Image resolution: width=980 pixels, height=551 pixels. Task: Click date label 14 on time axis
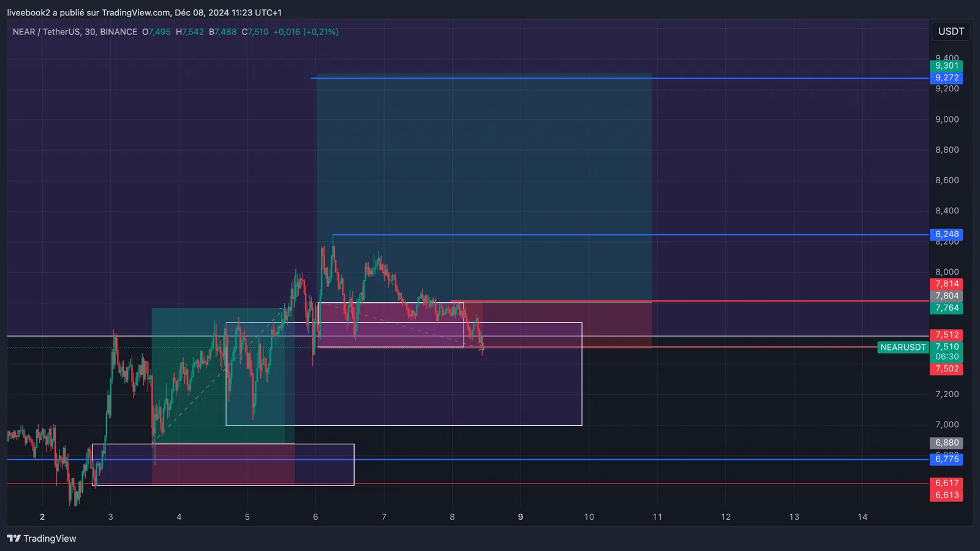tap(862, 517)
